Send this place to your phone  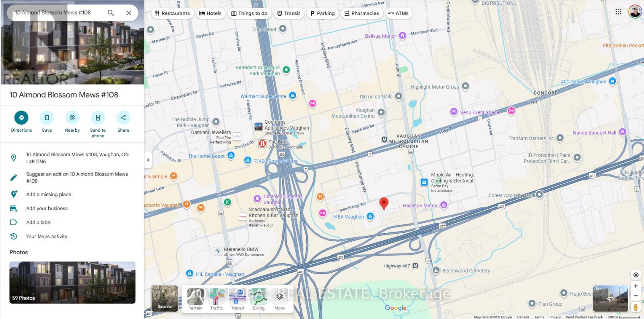click(98, 124)
